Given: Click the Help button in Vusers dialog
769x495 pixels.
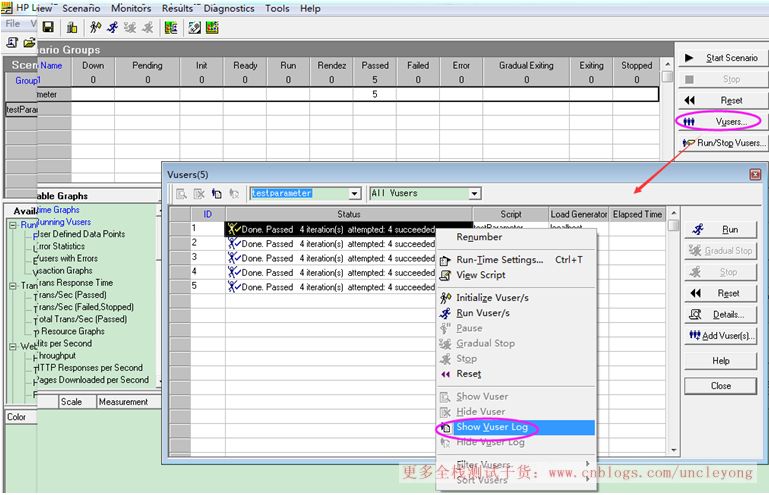Looking at the screenshot, I should click(720, 361).
